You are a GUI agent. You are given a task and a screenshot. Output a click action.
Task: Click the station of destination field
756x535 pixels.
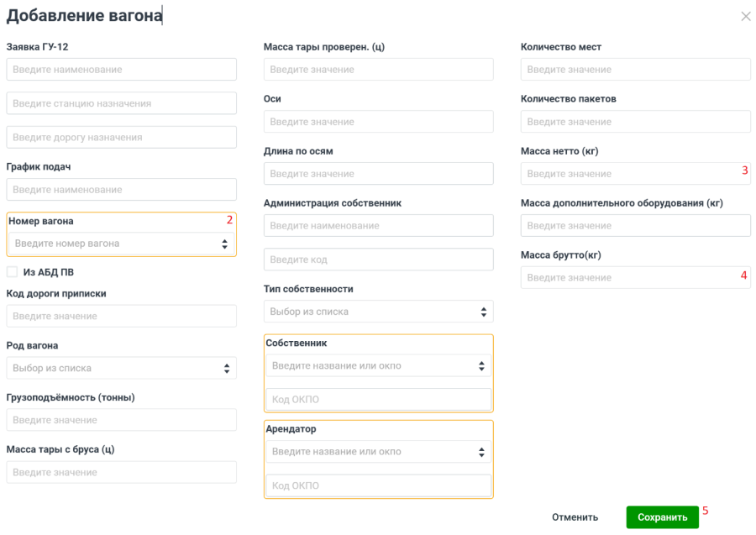(122, 103)
